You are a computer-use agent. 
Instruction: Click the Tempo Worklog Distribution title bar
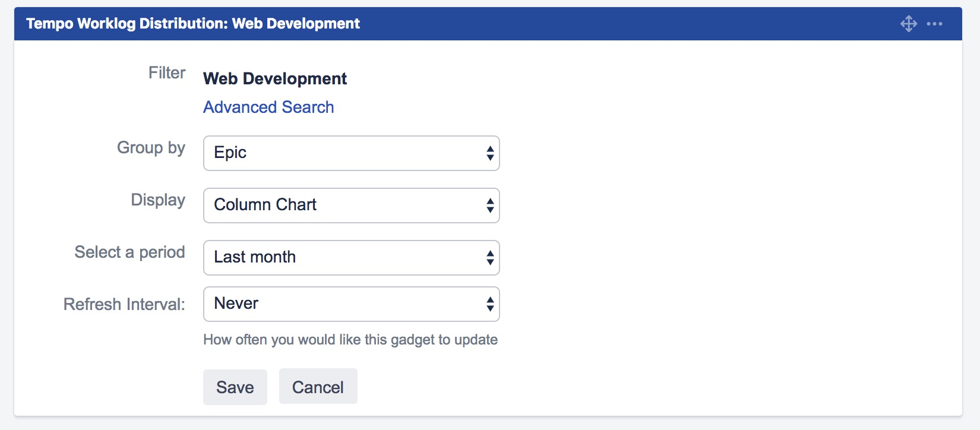pyautogui.click(x=193, y=24)
